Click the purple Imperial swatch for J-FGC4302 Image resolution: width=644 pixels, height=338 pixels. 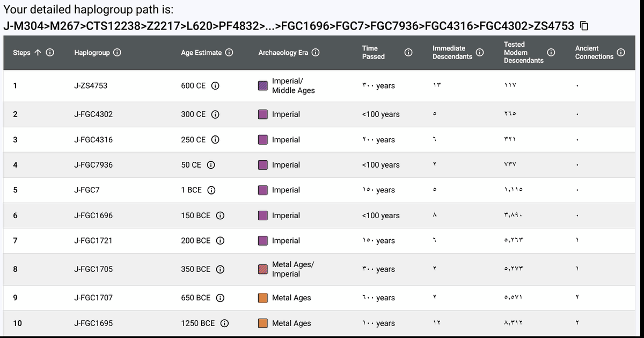(x=263, y=114)
